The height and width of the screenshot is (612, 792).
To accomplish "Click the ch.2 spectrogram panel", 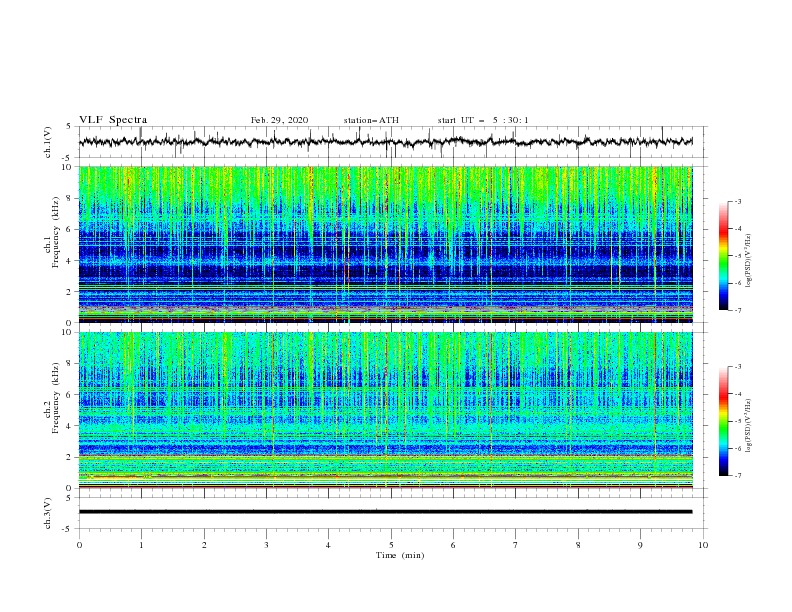I will tap(386, 410).
